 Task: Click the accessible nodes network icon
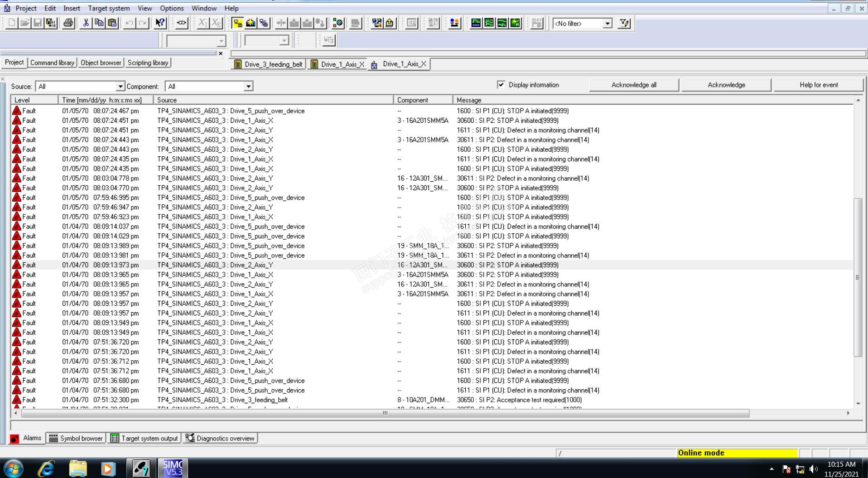point(376,23)
